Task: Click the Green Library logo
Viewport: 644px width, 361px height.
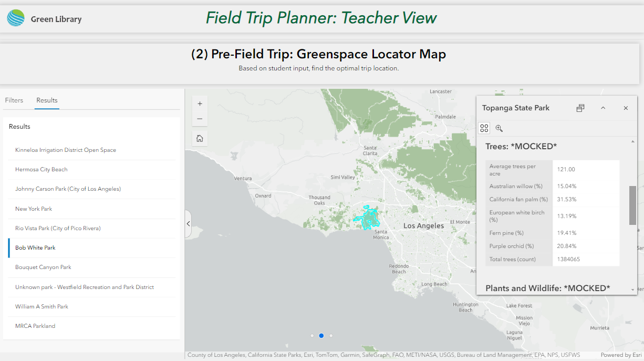Action: pyautogui.click(x=16, y=18)
